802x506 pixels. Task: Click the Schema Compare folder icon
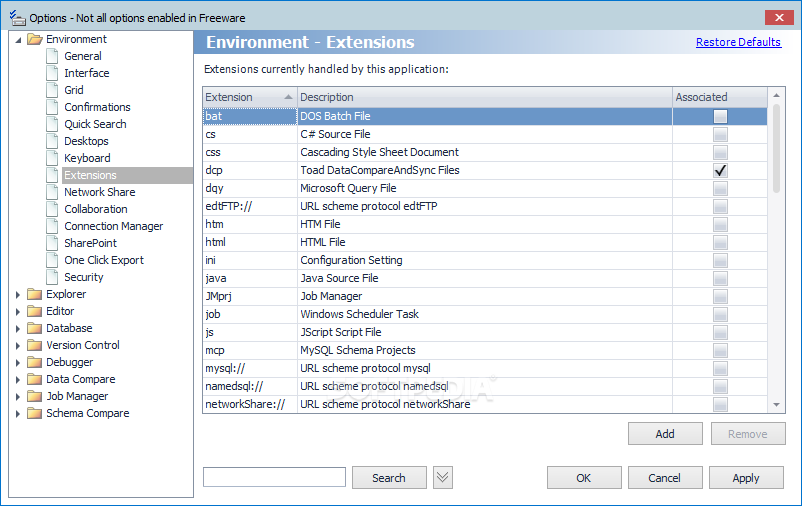pos(34,413)
